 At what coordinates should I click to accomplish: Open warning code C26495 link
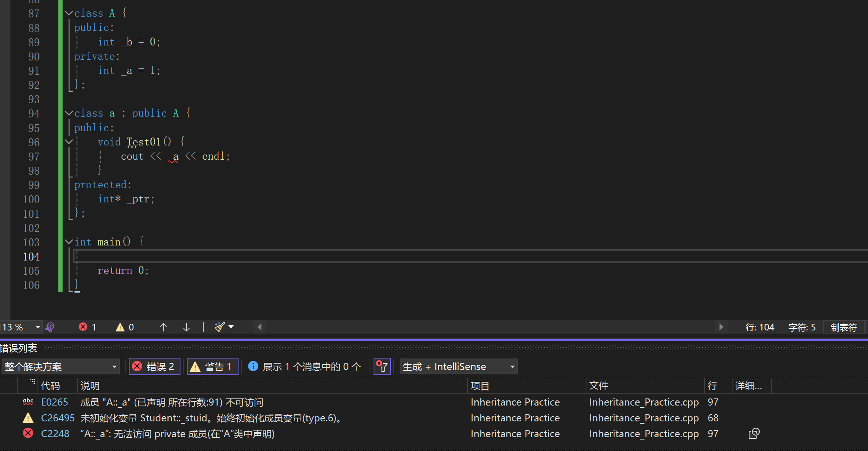click(x=58, y=418)
